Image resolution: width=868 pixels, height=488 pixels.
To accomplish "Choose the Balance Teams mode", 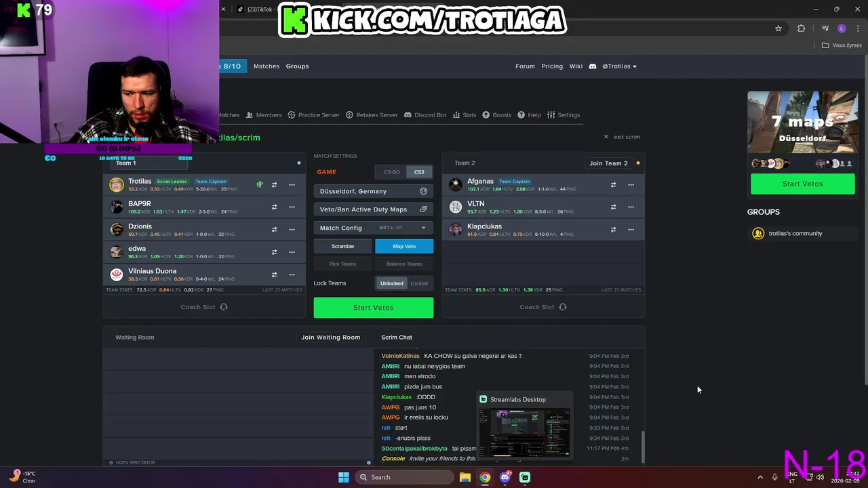I will coord(404,264).
